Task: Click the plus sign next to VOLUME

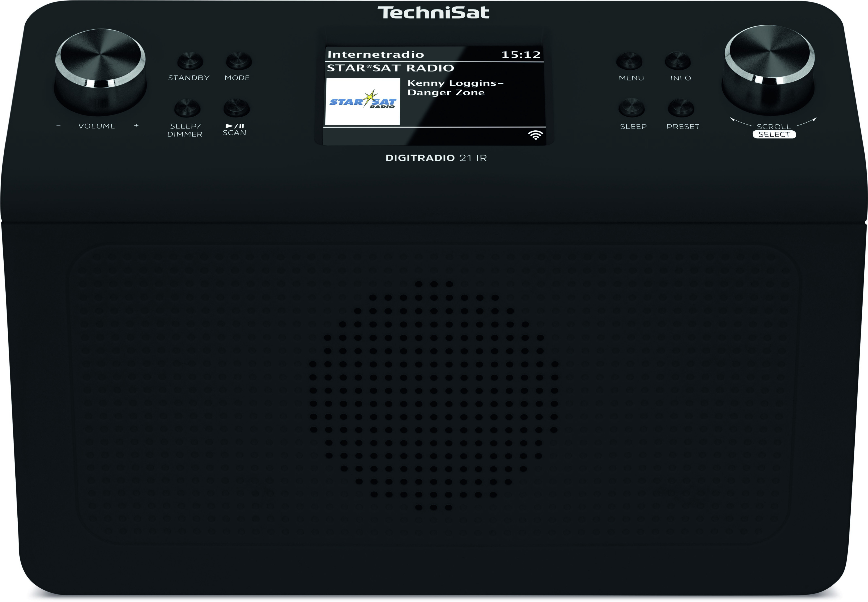Action: point(136,126)
